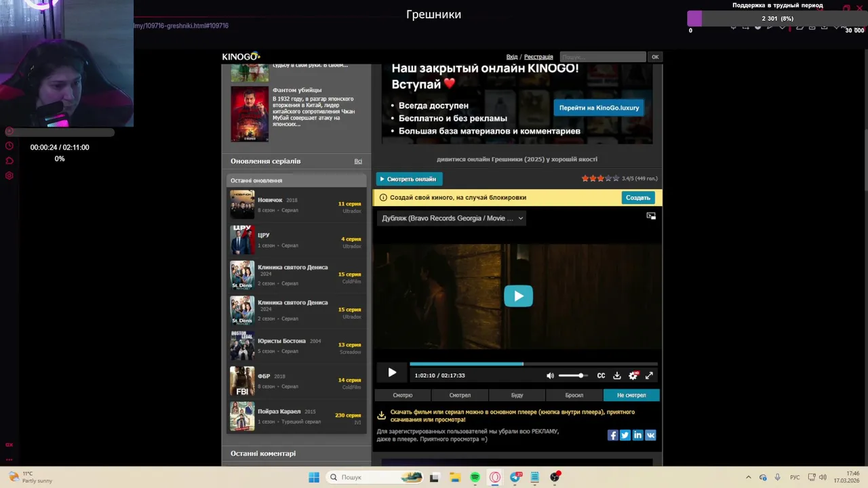Image resolution: width=868 pixels, height=488 pixels.
Task: Open the ЦРУ series entry
Action: coord(296,240)
